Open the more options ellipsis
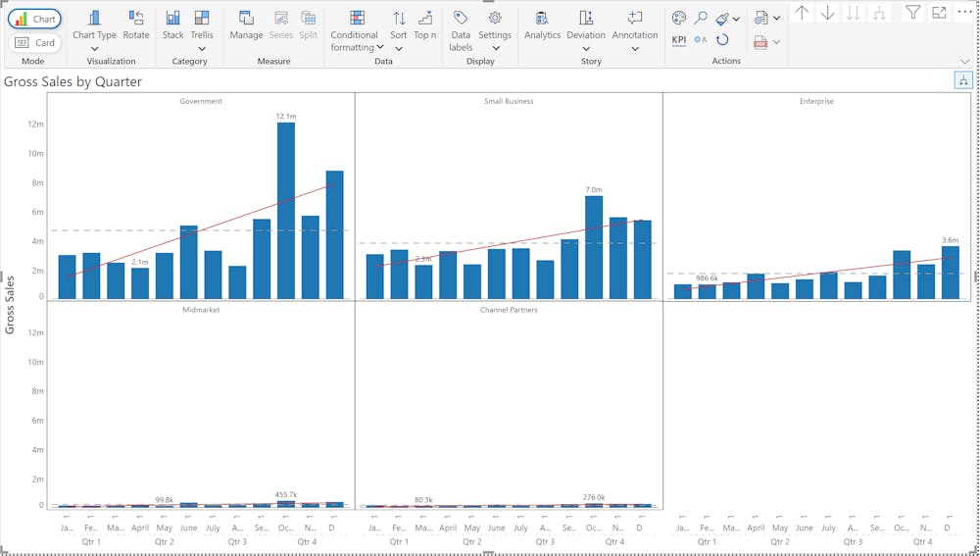Viewport: 980px width, 556px height. [x=964, y=12]
